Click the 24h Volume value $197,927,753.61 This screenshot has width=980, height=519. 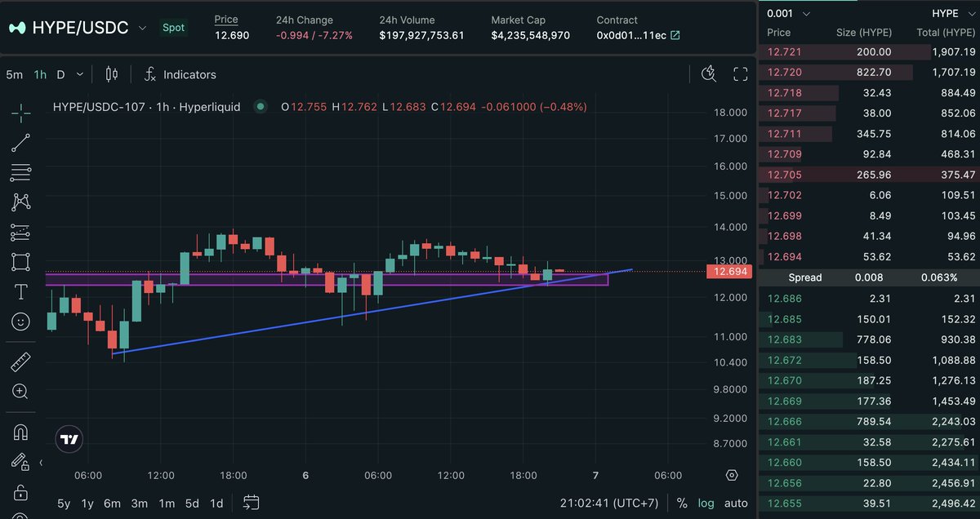421,35
